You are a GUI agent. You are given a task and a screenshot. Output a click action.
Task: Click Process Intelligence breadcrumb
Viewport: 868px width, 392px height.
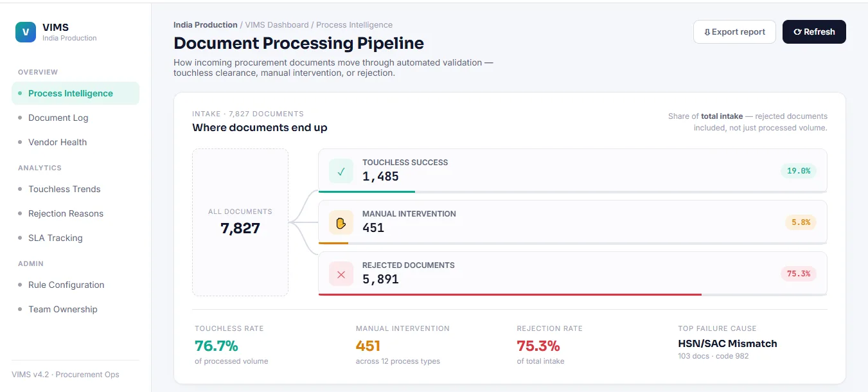355,25
